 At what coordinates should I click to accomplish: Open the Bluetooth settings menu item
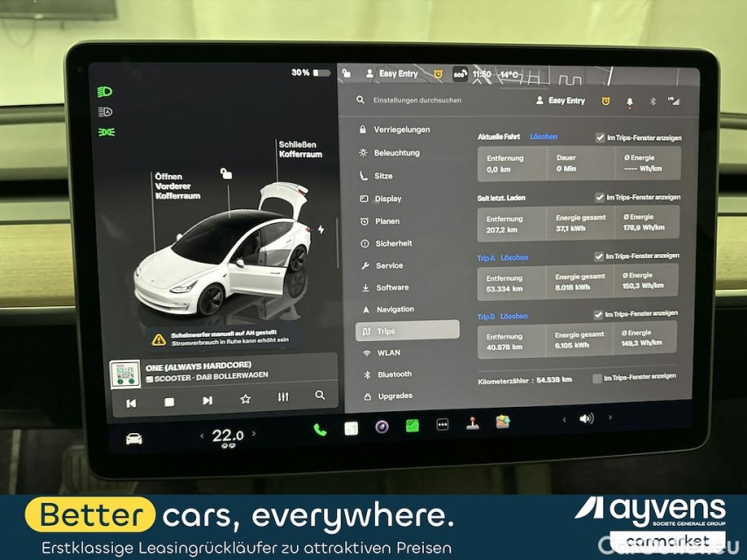395,374
